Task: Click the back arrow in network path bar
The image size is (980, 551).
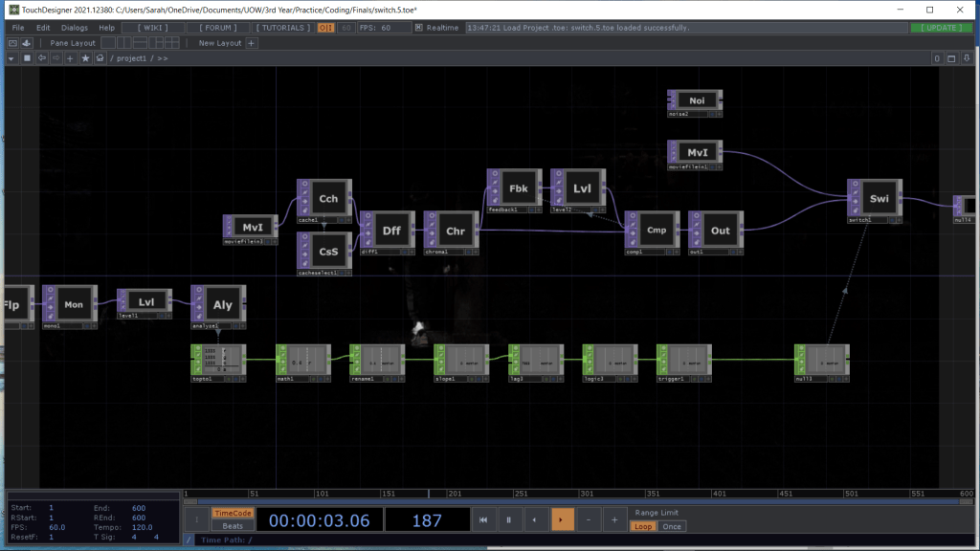Action: click(x=42, y=58)
